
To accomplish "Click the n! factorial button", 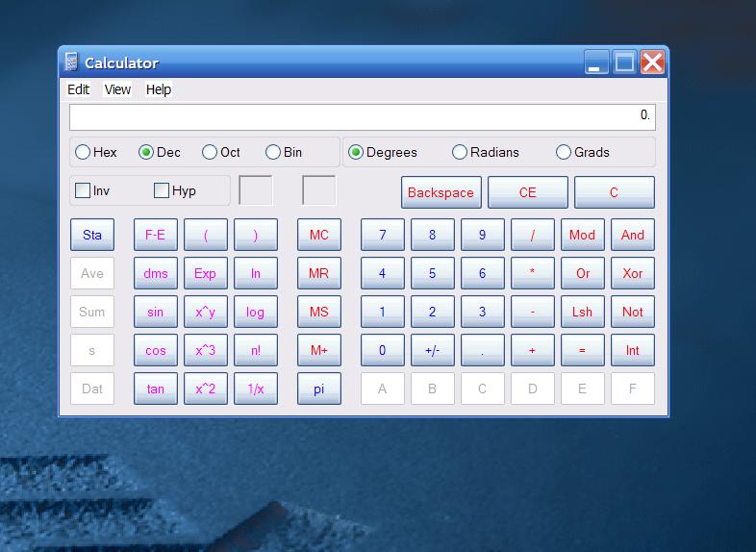I will 256,350.
